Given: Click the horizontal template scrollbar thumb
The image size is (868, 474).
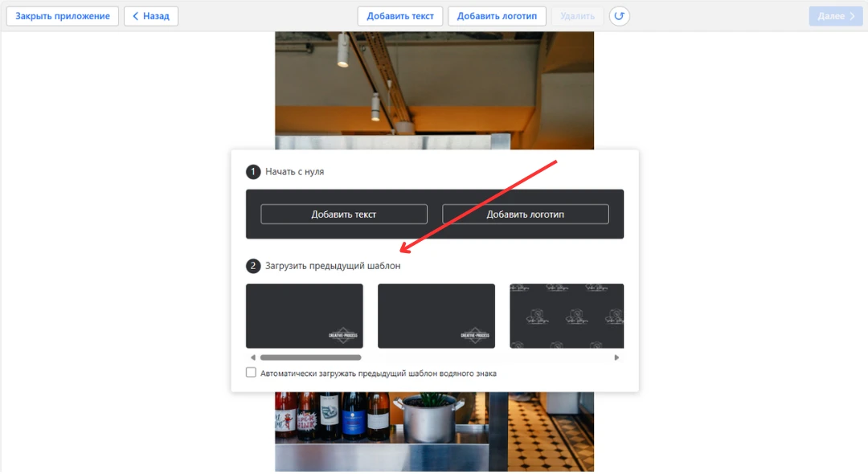Looking at the screenshot, I should point(310,358).
